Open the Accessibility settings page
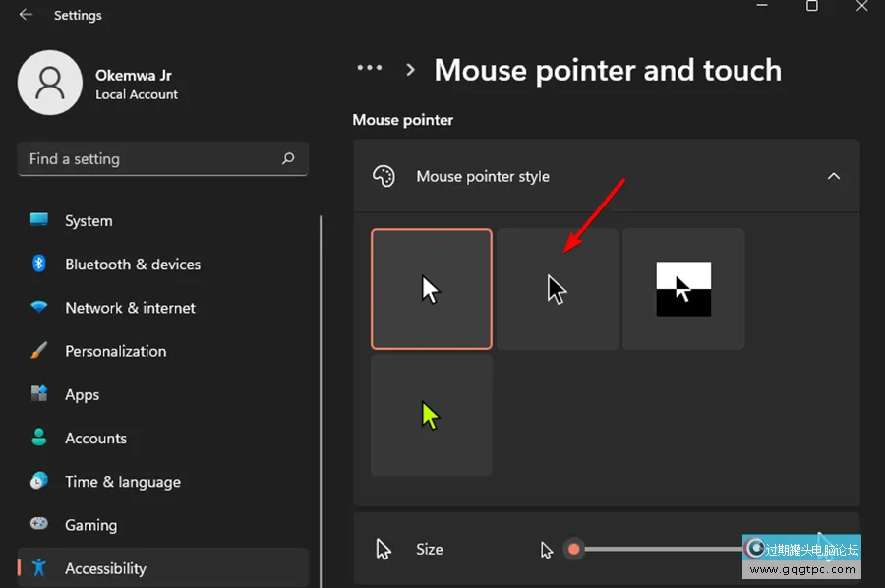This screenshot has width=885, height=588. 105,568
